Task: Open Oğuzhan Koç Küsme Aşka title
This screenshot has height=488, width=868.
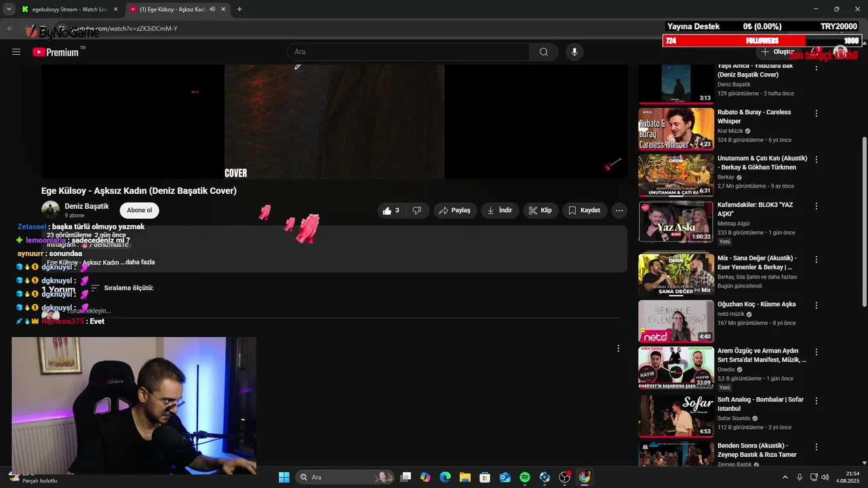Action: 757,304
